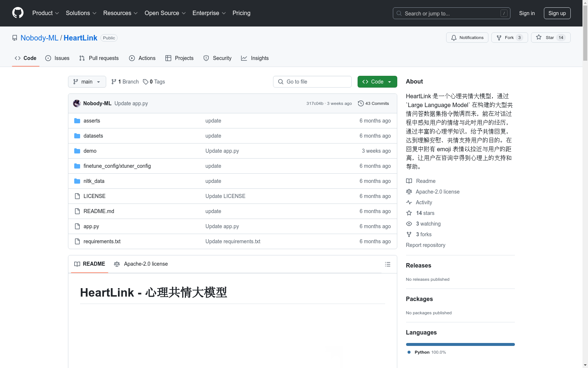This screenshot has width=588, height=368.
Task: Select the Activity pulse icon
Action: pos(409,202)
